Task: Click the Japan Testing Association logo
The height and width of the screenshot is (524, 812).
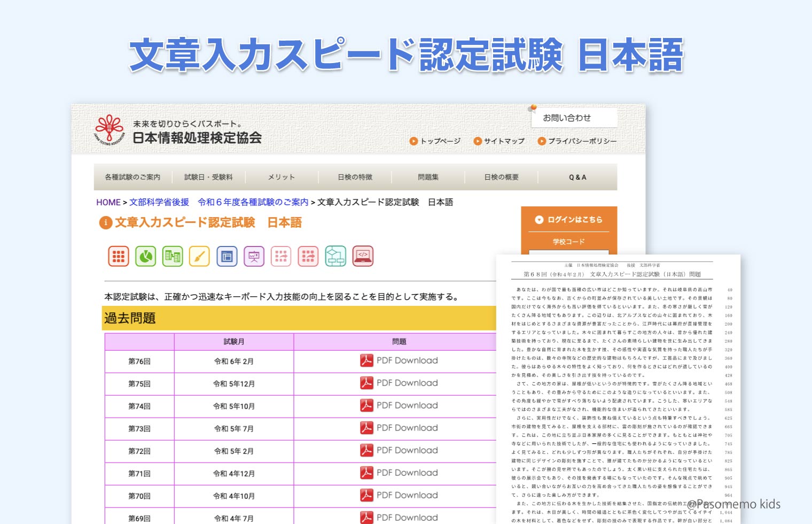Action: tap(110, 130)
